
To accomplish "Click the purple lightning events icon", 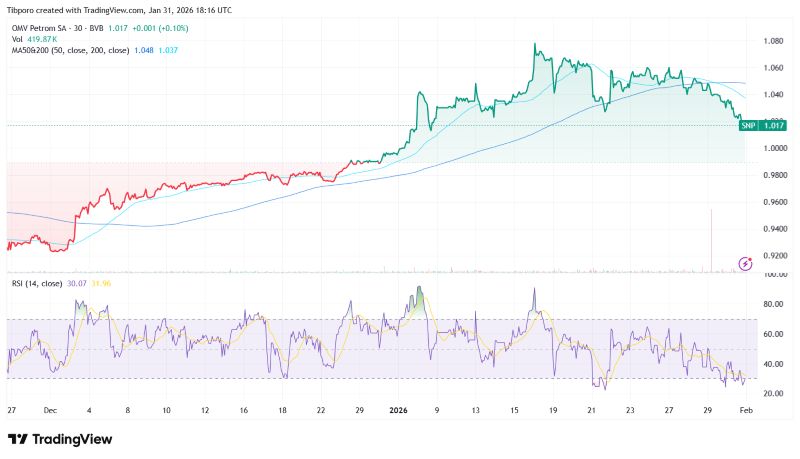I will (743, 263).
